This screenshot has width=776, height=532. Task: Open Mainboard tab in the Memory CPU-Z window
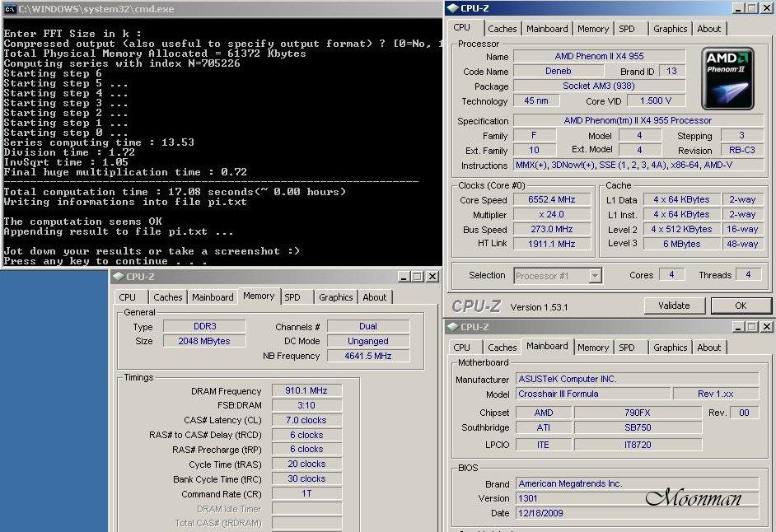tap(213, 297)
